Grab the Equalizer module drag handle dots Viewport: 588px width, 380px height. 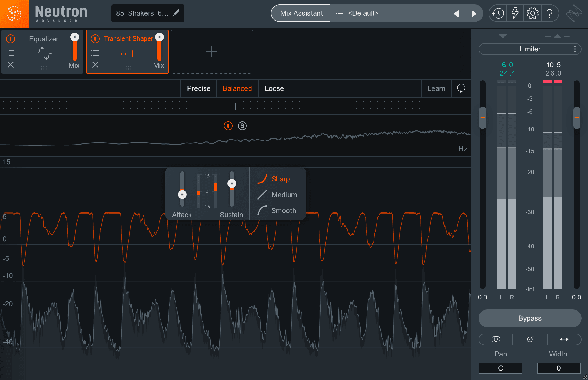click(44, 68)
